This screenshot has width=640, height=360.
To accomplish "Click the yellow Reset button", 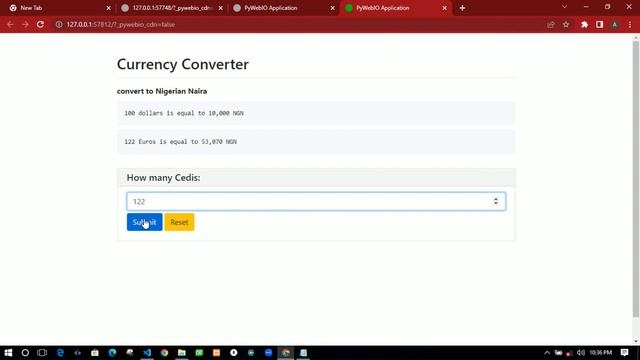I will [x=179, y=222].
